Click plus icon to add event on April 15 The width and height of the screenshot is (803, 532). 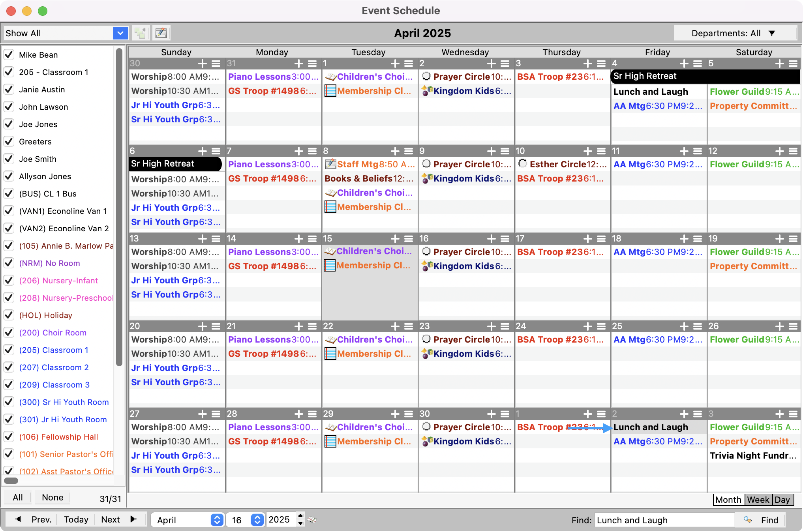(x=395, y=239)
